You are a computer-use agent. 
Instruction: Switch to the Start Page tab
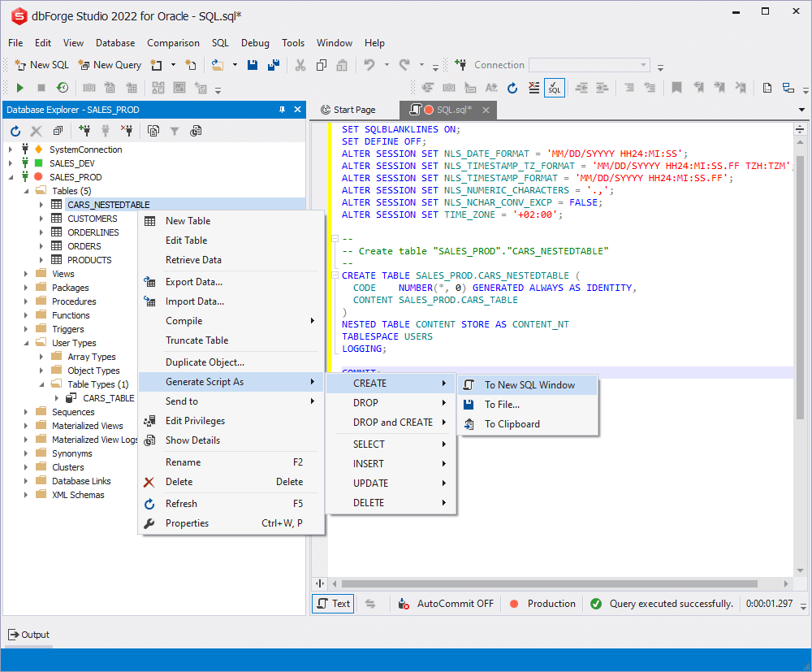coord(348,110)
